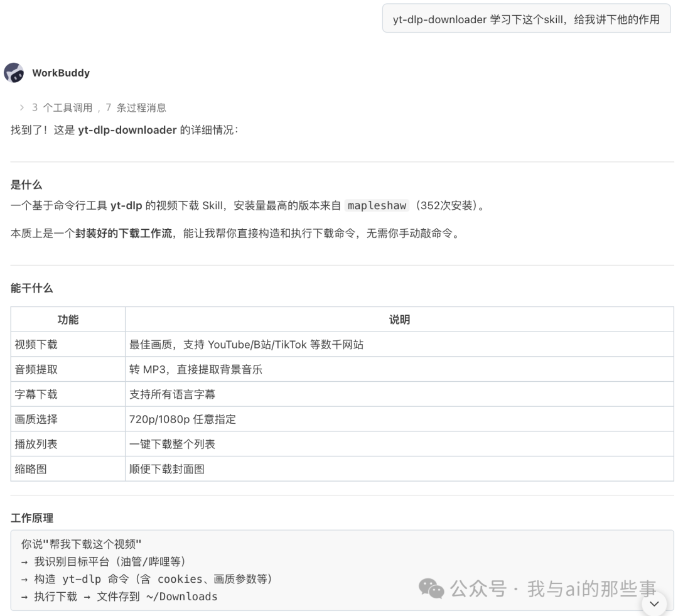Select the 音频提取 table cell
The image size is (678, 616).
68,369
